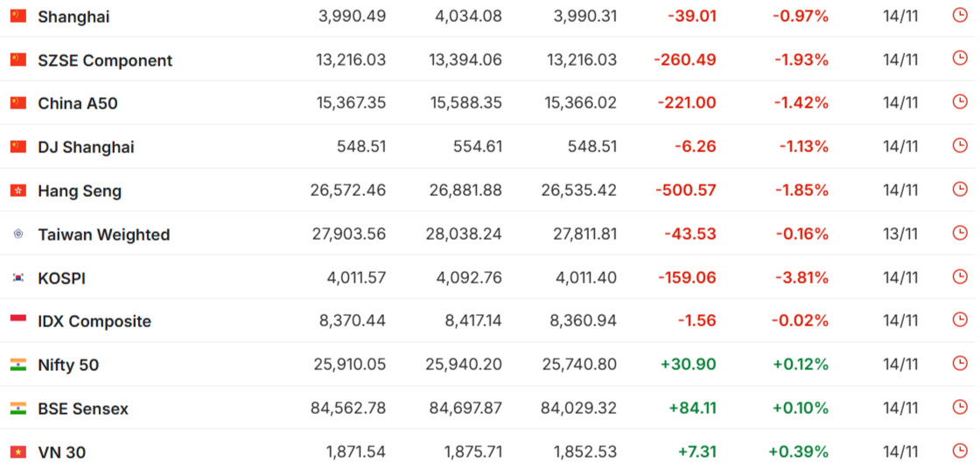Click the KOSPI percent change value
Image resolution: width=980 pixels, height=469 pixels.
[x=801, y=277]
